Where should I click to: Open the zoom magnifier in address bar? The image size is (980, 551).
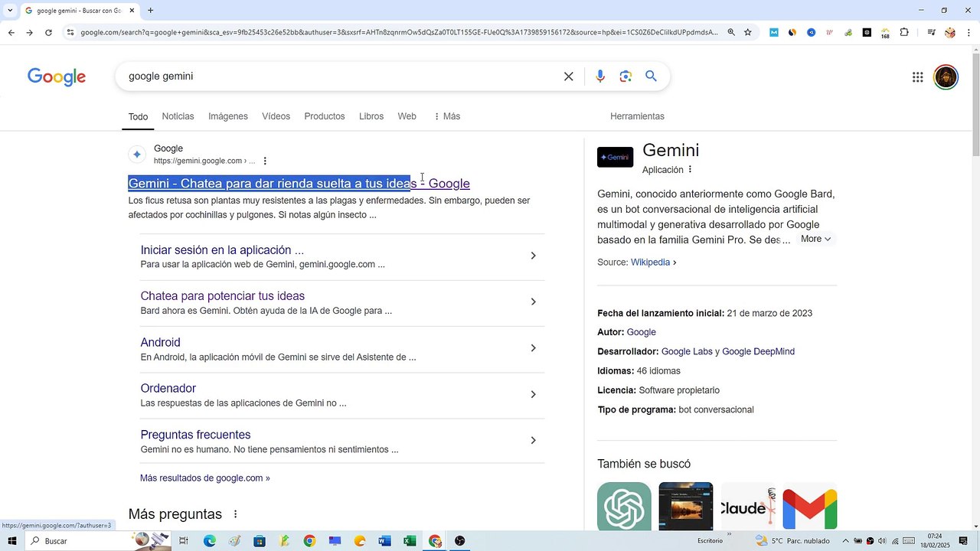coord(731,32)
